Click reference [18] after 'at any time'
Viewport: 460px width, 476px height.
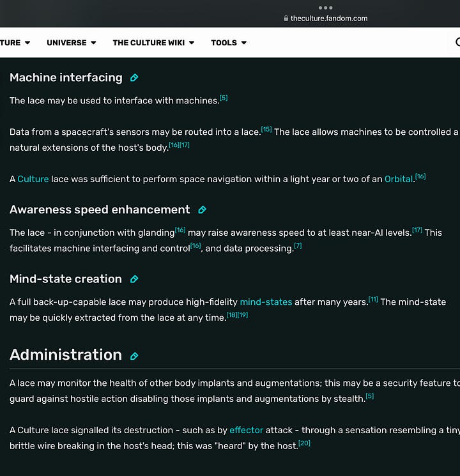click(232, 315)
